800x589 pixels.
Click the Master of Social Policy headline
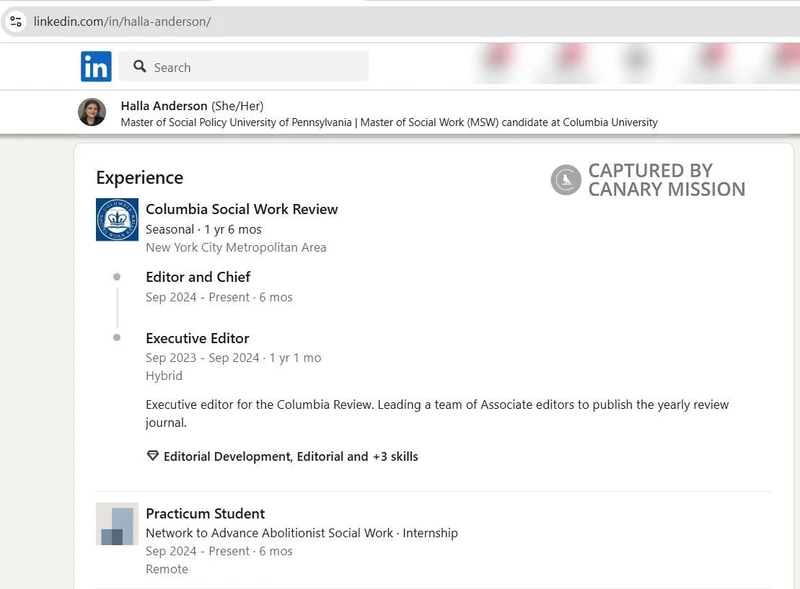tap(389, 122)
